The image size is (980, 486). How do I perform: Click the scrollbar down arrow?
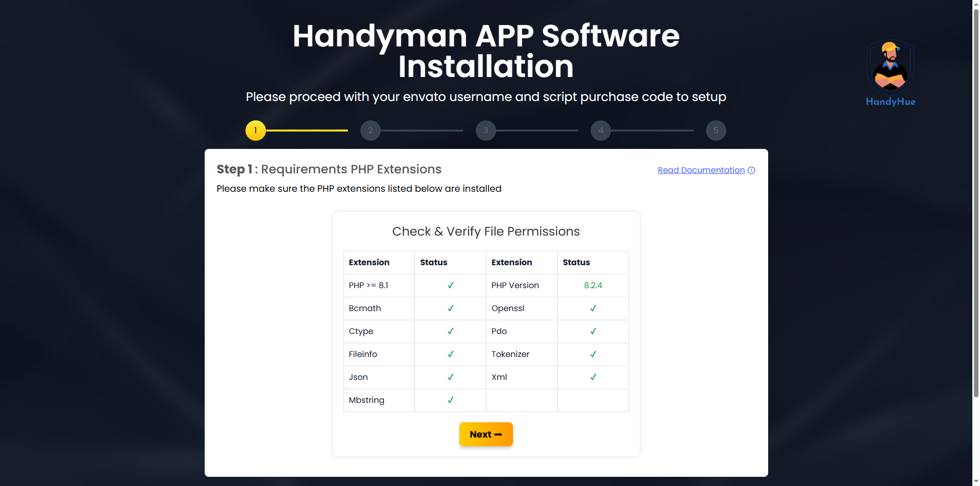click(x=976, y=481)
